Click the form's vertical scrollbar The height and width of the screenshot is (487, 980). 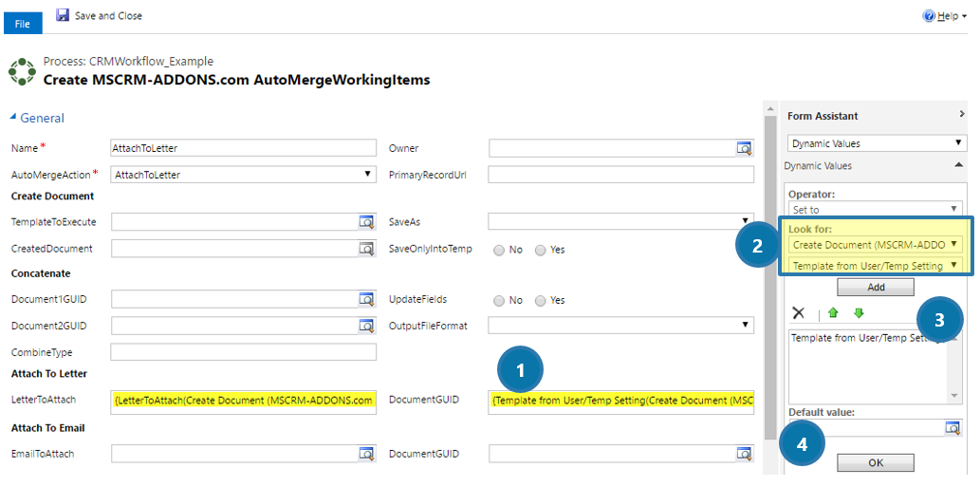[x=770, y=278]
